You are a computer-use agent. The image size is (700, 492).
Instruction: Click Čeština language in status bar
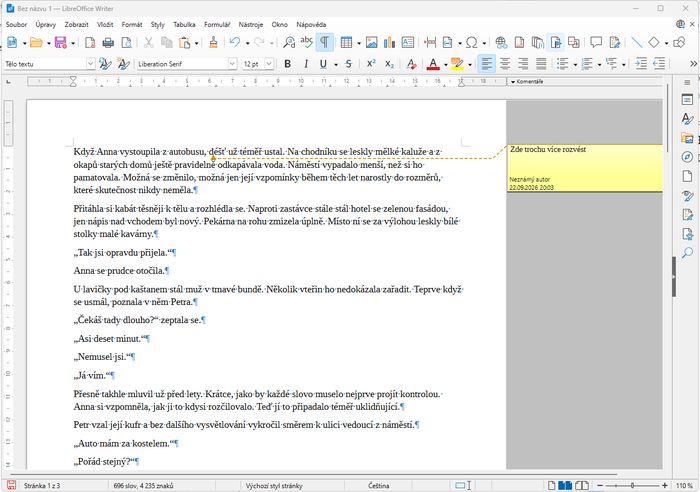coord(379,485)
